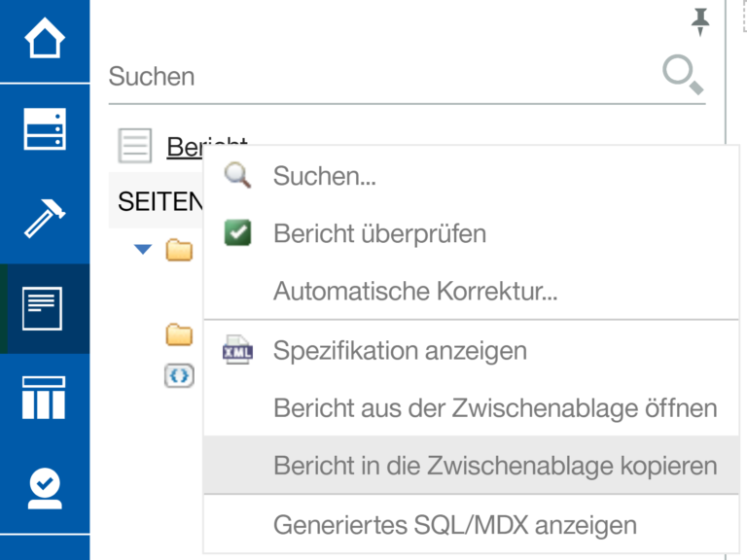Select the Pages report icon in the sidebar
Image resolution: width=747 pixels, height=560 pixels.
42,308
